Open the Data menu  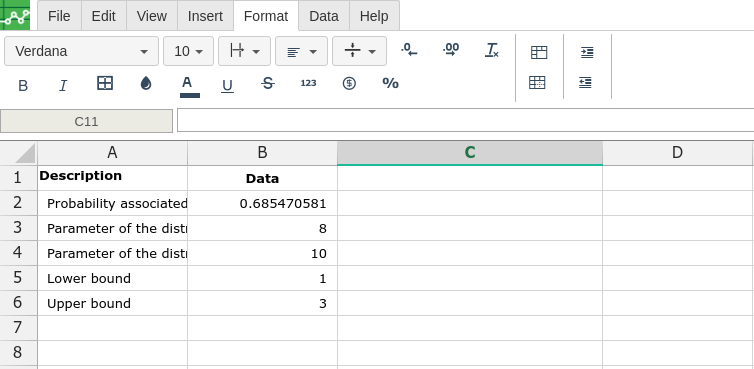tap(324, 16)
